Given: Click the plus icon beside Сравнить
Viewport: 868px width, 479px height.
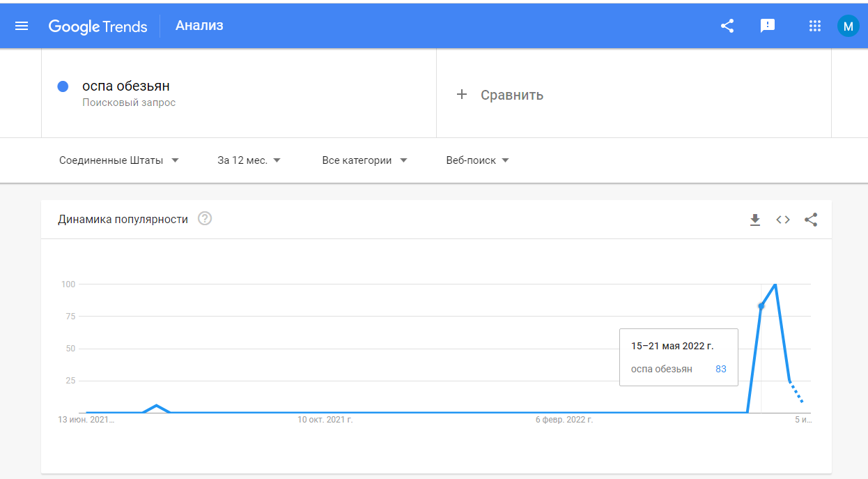Looking at the screenshot, I should (461, 94).
